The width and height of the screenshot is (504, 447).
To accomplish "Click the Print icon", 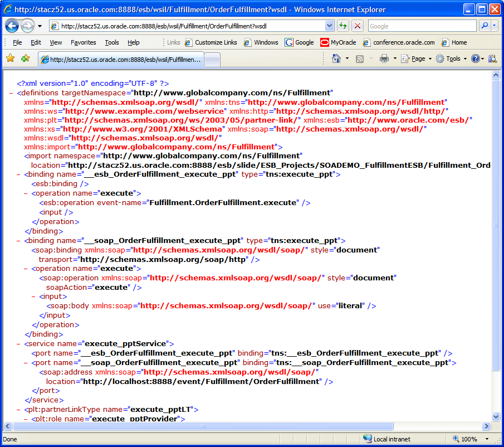I will point(384,59).
